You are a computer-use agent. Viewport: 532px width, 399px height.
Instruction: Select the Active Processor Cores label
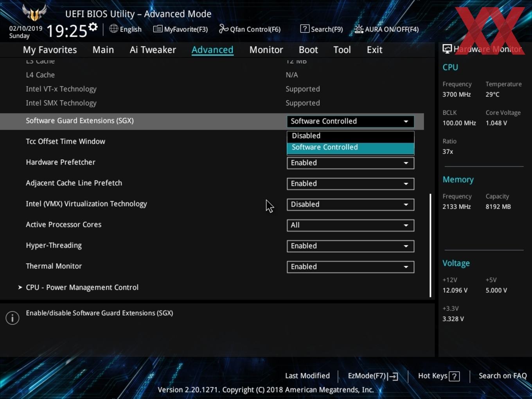click(63, 225)
